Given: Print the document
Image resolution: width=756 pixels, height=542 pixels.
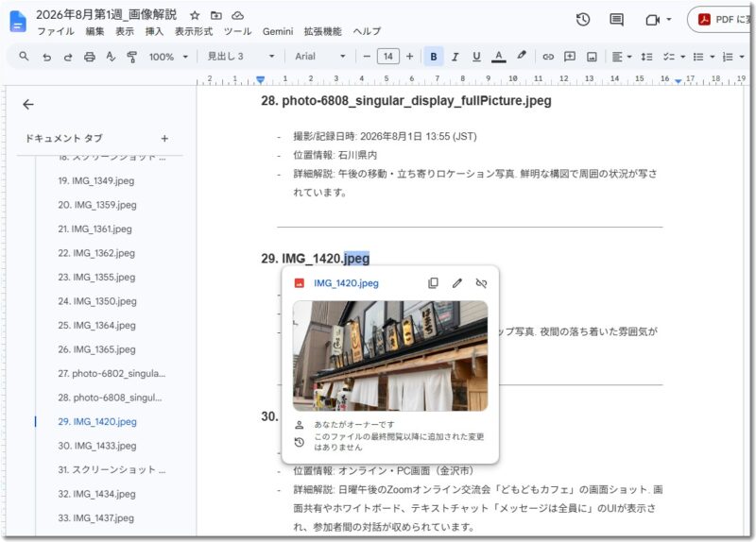Looking at the screenshot, I should 89,57.
